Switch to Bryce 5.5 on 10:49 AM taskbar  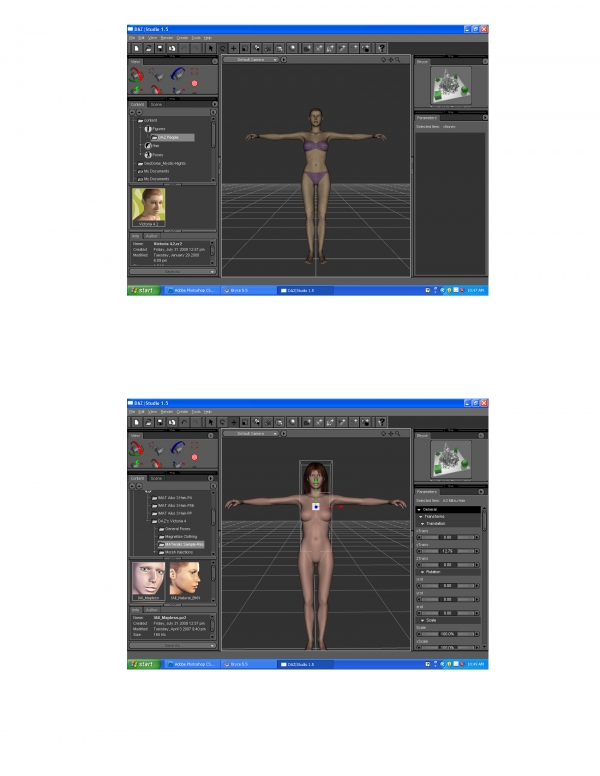coord(237,665)
